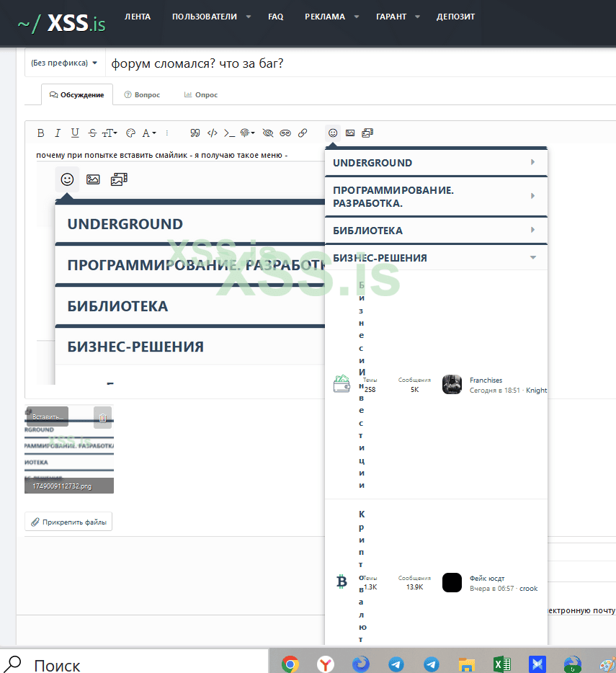Click the 13.9K messages count
Viewport: 616px width, 673px height.
coord(414,587)
